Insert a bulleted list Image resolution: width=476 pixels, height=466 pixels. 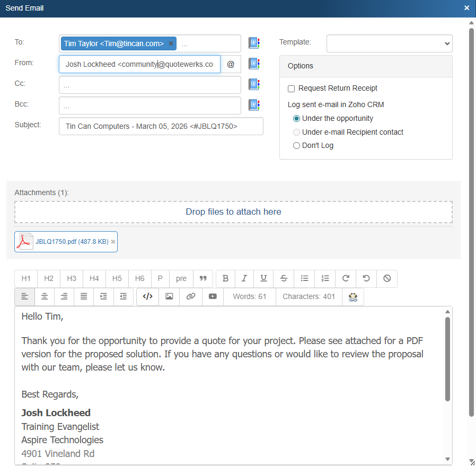pos(304,278)
